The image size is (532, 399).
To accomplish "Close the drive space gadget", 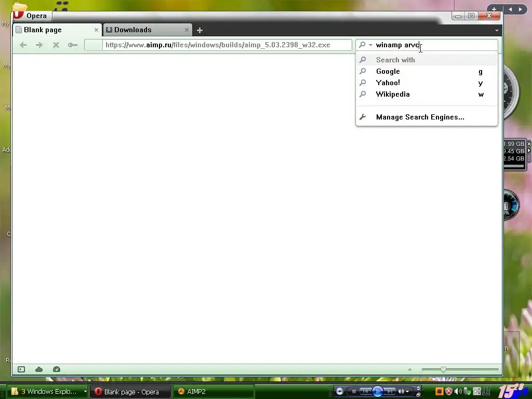I will pyautogui.click(x=529, y=144).
